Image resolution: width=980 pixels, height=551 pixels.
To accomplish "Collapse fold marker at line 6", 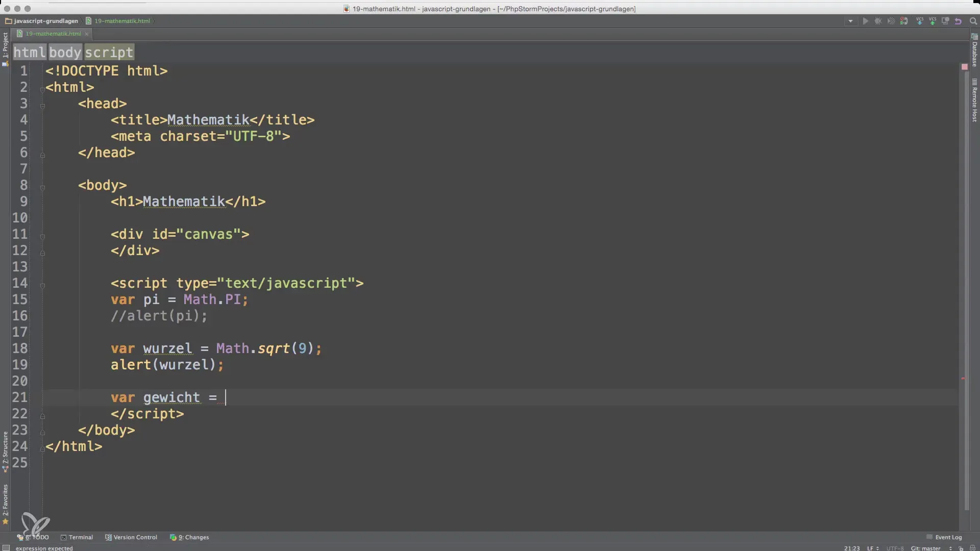I will [x=42, y=155].
